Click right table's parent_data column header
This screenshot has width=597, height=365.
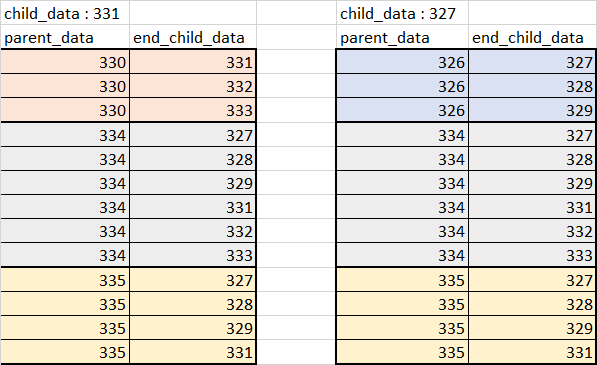[x=402, y=37]
